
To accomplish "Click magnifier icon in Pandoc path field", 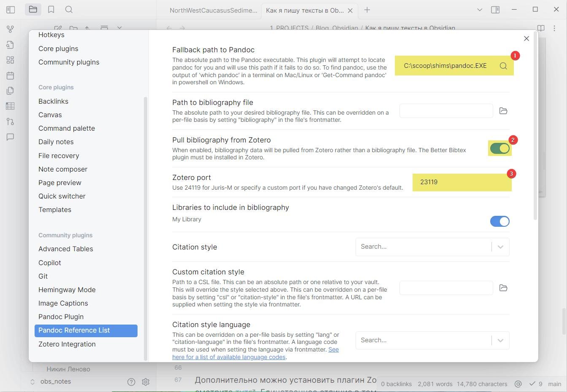I will (503, 66).
